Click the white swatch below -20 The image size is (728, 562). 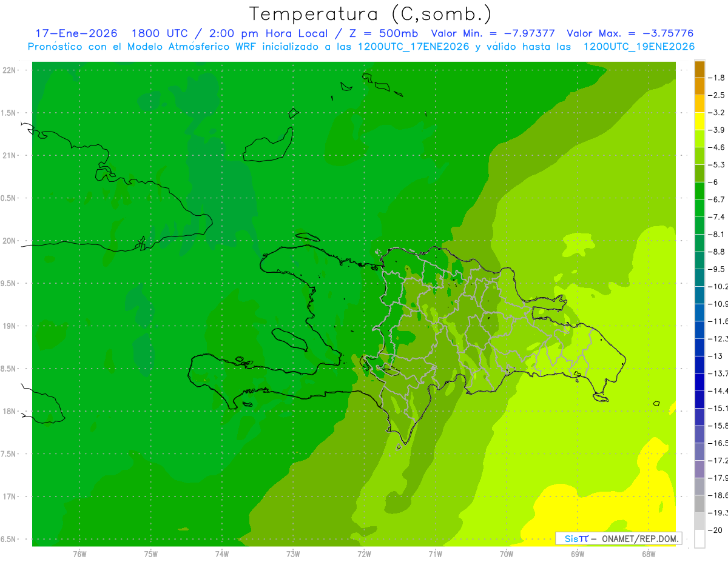tap(699, 538)
